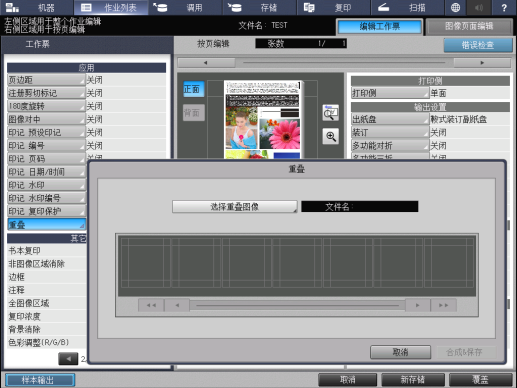Click 书本复印 text
Viewport: 517px width, 388px height.
tap(24, 251)
